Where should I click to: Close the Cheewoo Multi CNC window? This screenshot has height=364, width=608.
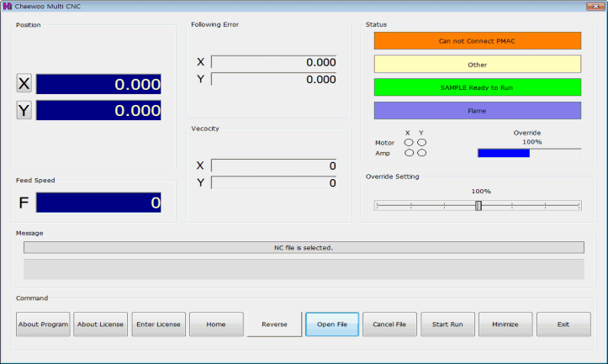(x=595, y=6)
